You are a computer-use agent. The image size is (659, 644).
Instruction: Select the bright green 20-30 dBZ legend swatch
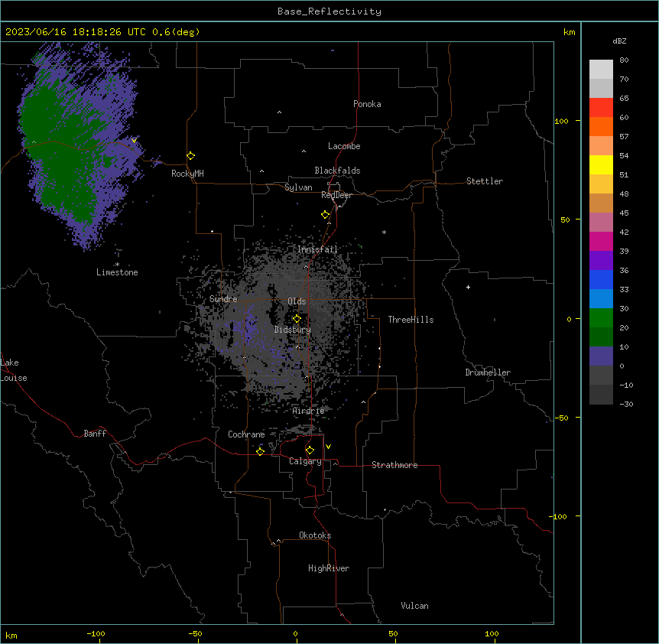pos(601,318)
